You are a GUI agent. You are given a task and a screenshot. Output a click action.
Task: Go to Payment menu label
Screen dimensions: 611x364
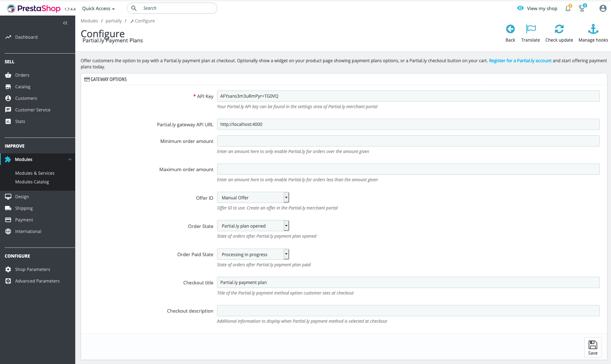pyautogui.click(x=24, y=220)
